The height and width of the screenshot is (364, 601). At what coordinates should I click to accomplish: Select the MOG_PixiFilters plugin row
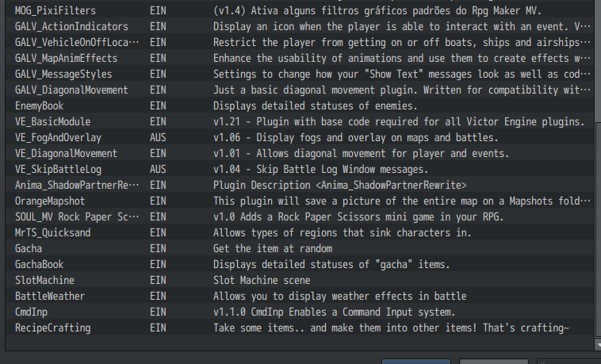click(300, 11)
